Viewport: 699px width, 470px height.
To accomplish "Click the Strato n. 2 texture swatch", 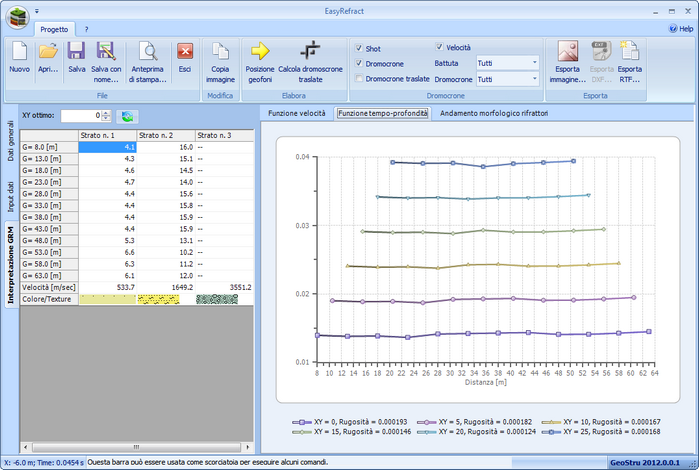I will pyautogui.click(x=159, y=299).
